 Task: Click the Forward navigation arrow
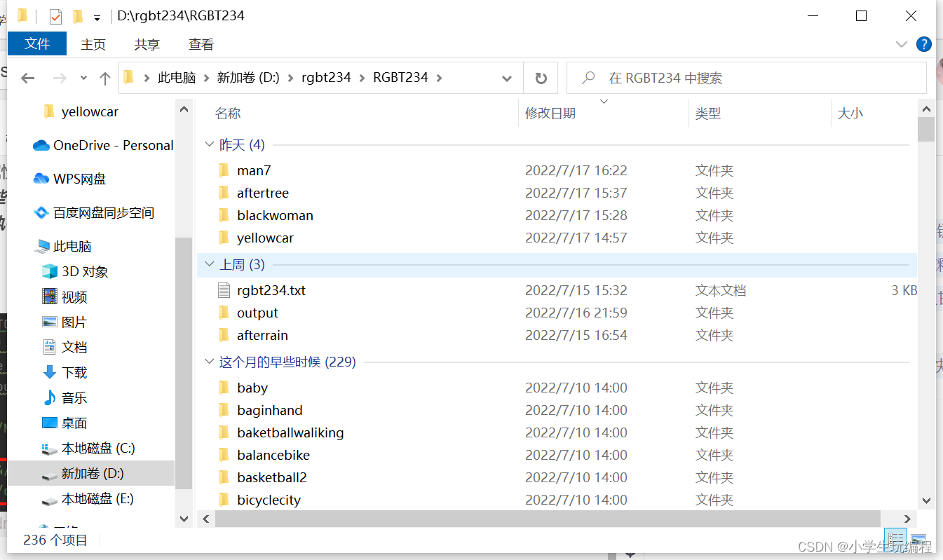click(60, 78)
